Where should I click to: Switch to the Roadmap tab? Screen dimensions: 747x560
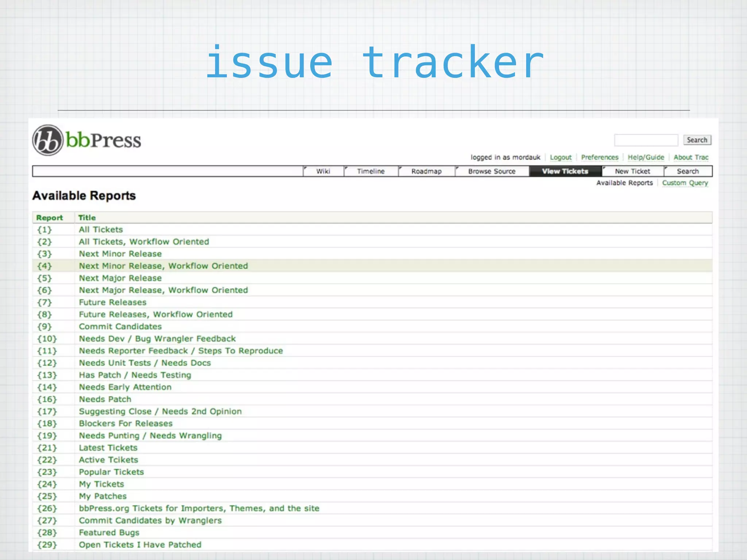426,171
